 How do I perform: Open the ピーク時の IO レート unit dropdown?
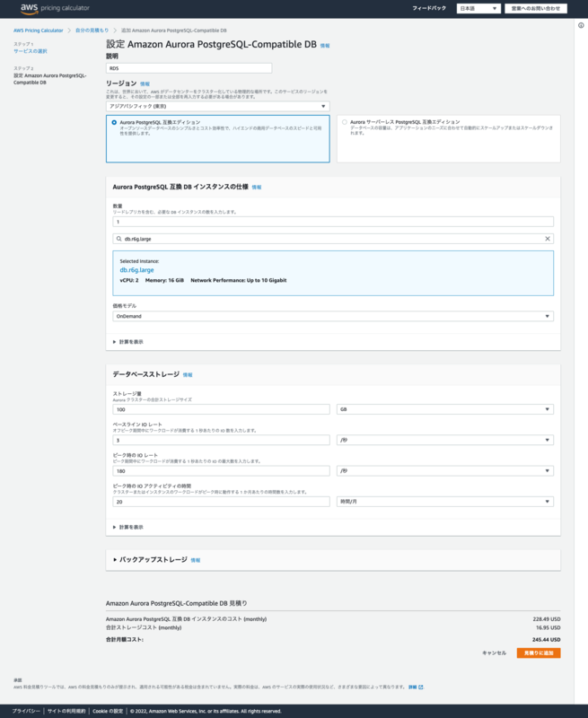click(x=445, y=470)
